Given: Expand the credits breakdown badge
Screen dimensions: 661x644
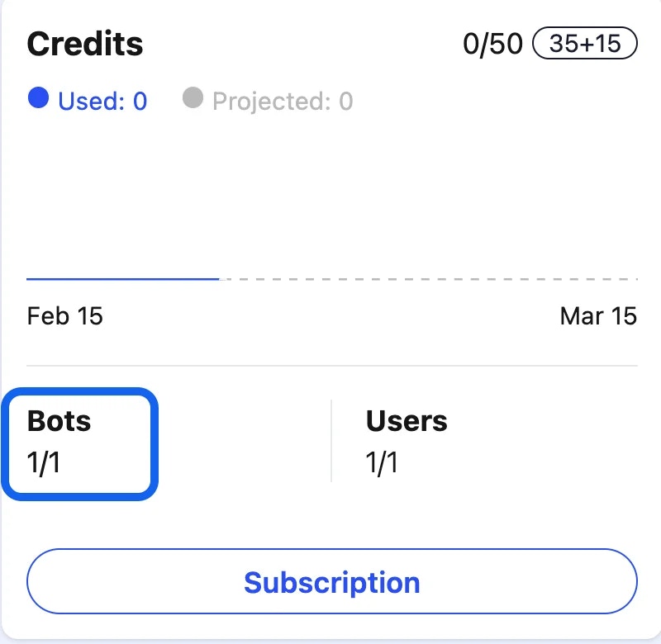Looking at the screenshot, I should [x=587, y=43].
